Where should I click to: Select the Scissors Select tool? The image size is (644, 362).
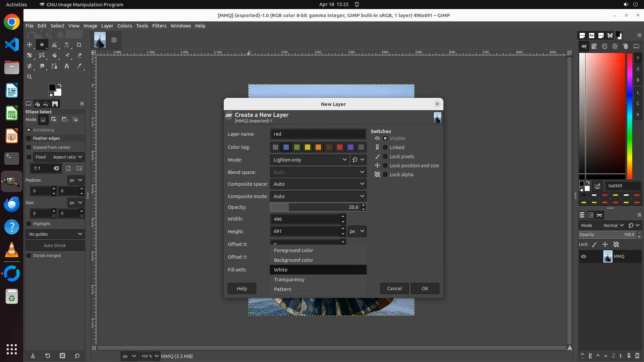[54, 45]
